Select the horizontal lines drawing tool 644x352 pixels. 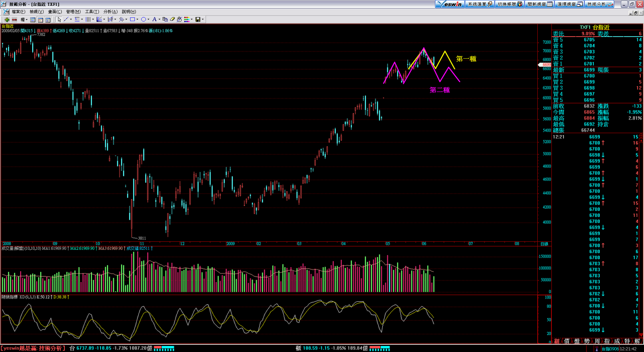[77, 19]
